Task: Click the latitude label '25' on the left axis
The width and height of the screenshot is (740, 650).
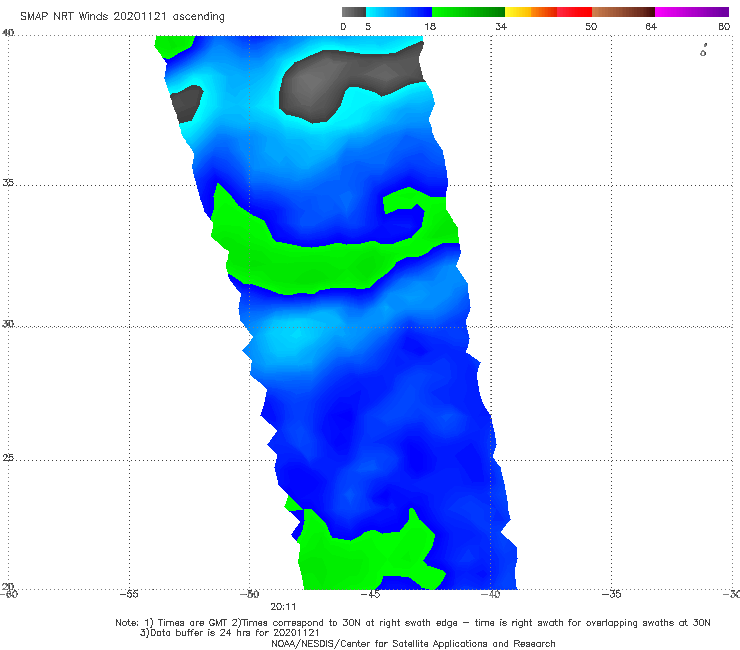Action: click(8, 457)
